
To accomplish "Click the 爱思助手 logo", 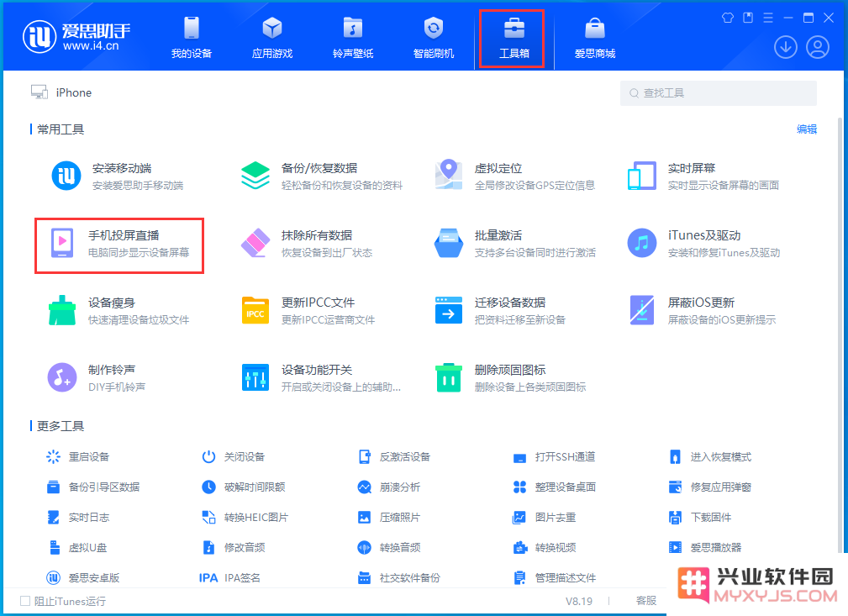I will pyautogui.click(x=76, y=37).
